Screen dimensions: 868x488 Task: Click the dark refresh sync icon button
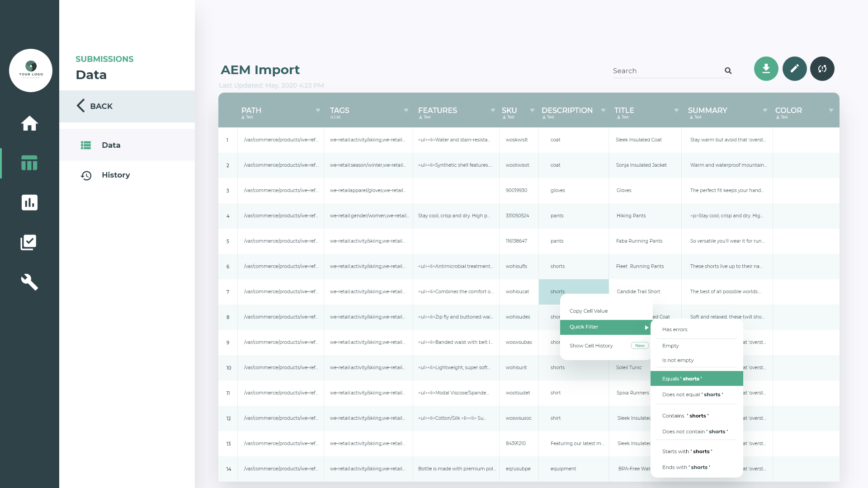point(822,69)
